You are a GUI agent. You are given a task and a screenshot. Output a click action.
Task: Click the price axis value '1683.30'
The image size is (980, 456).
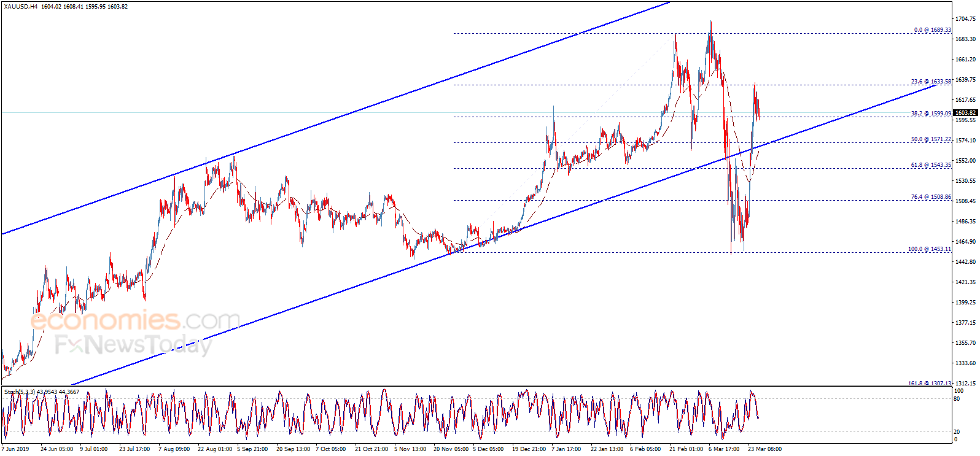(965, 39)
